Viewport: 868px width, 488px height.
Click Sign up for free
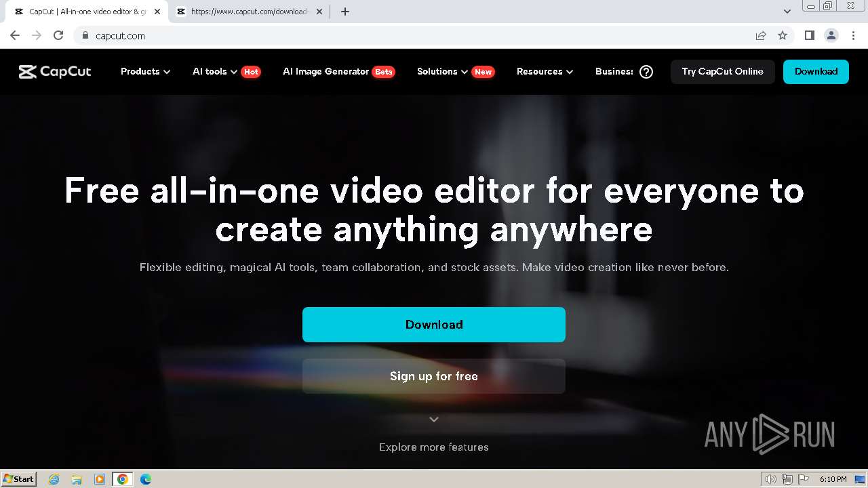434,376
